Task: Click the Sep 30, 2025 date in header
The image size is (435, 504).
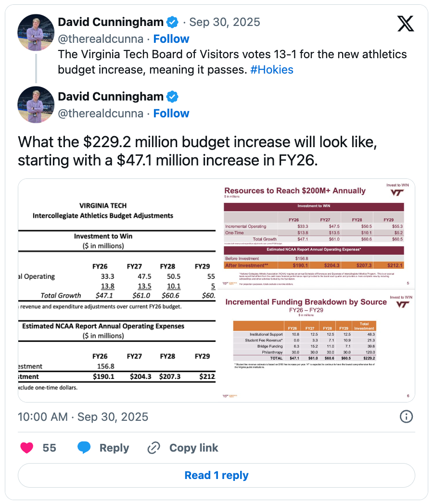Action: pyautogui.click(x=225, y=22)
